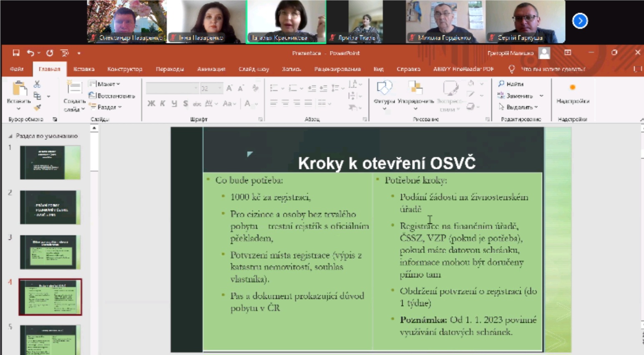The width and height of the screenshot is (644, 355).
Task: Click the font color A button
Action: click(247, 103)
